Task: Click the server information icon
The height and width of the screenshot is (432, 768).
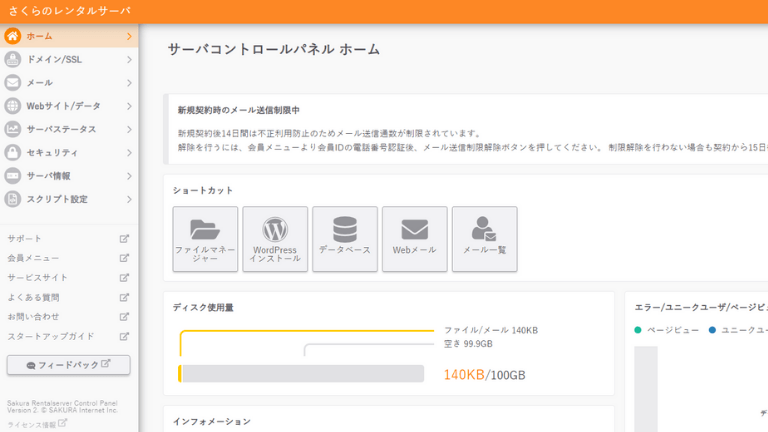Action: click(x=13, y=176)
